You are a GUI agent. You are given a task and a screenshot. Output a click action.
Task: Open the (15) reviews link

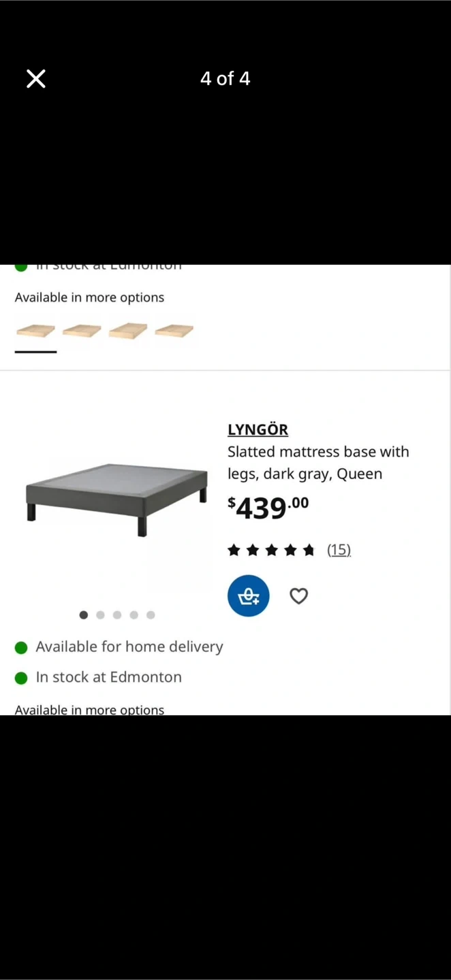(339, 550)
